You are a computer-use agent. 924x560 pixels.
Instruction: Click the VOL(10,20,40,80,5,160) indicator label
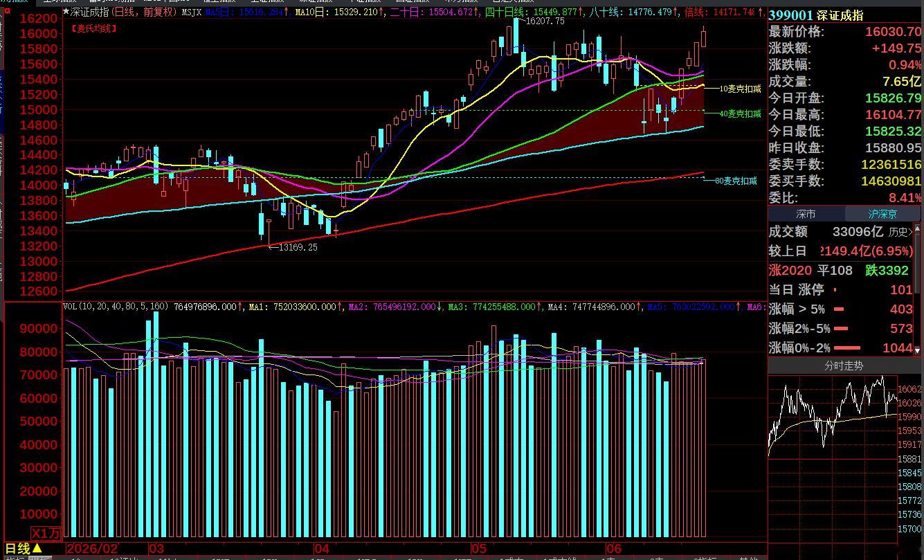(116, 306)
